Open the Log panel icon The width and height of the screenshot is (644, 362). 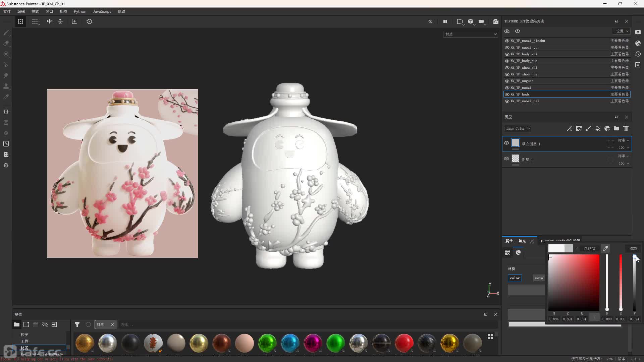(638, 65)
